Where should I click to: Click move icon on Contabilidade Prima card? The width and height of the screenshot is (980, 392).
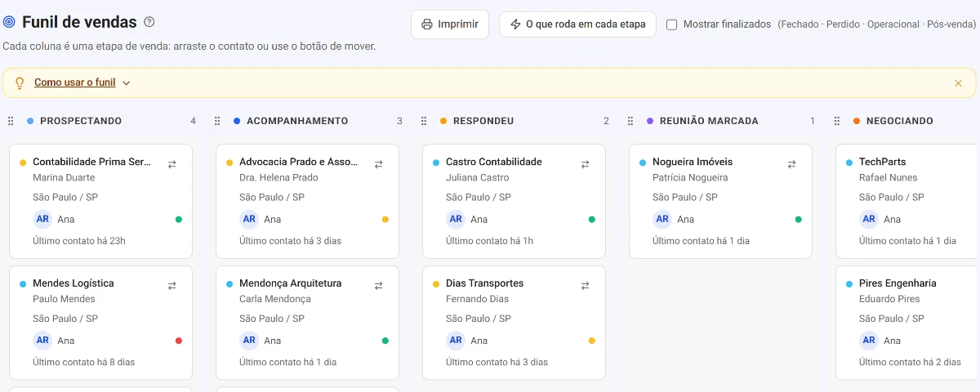[172, 164]
